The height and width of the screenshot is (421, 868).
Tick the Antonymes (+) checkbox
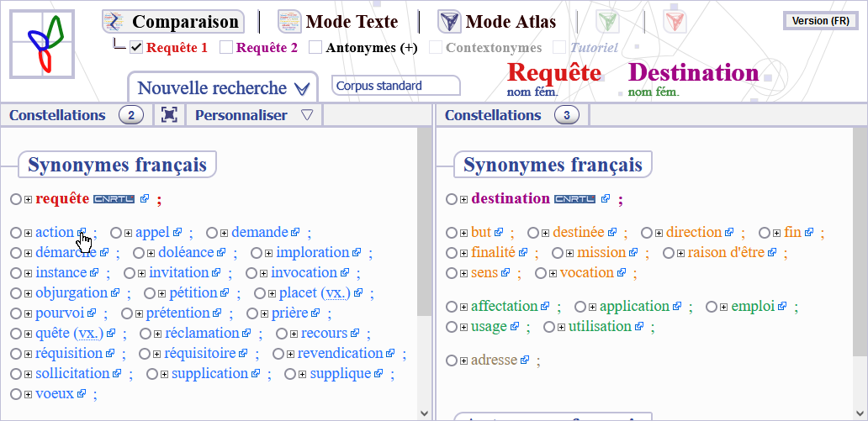[x=315, y=48]
